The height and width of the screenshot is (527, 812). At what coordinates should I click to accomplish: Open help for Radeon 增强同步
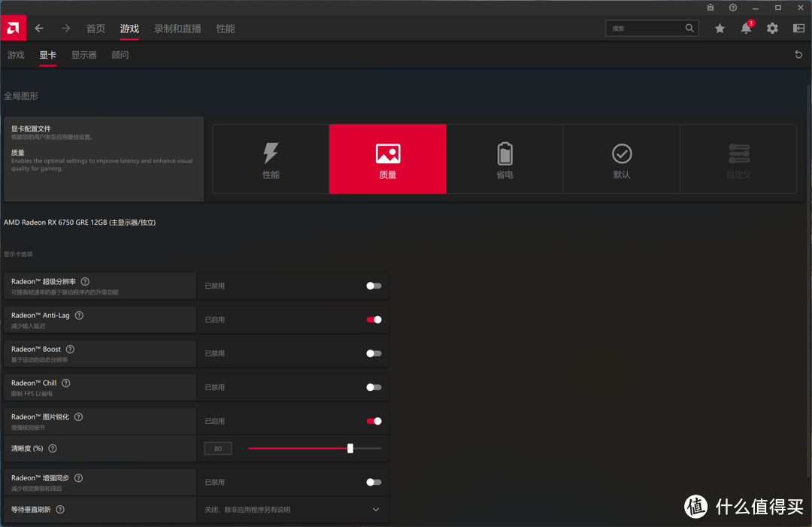pos(79,478)
